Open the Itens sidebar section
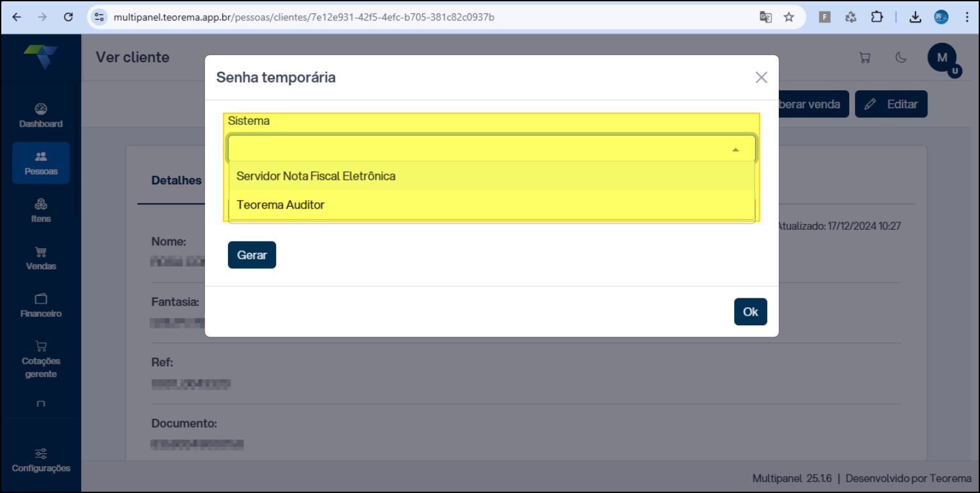Image resolution: width=980 pixels, height=493 pixels. click(41, 211)
